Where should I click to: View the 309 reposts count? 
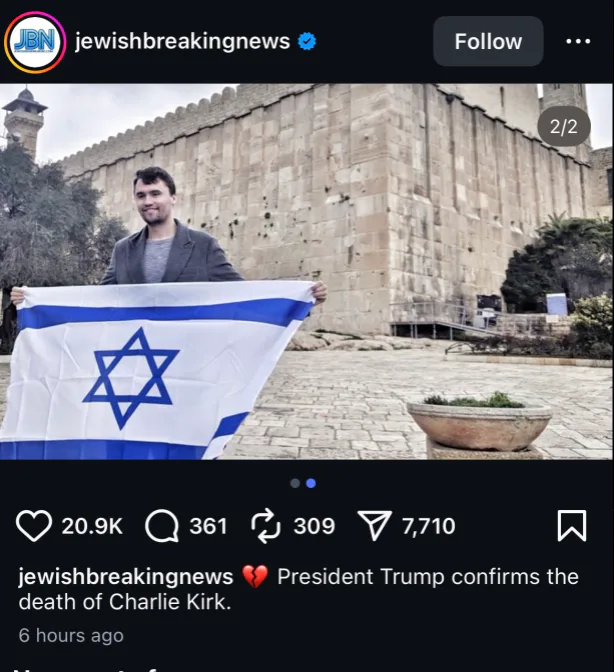[314, 526]
